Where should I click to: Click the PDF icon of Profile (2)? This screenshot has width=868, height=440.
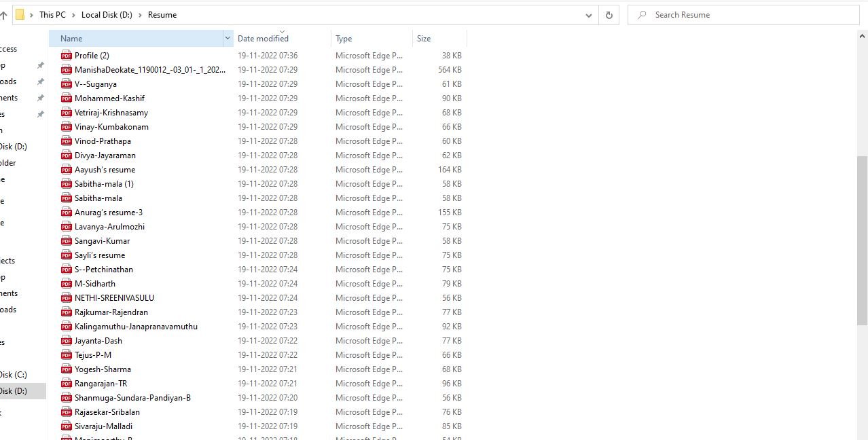coord(66,56)
